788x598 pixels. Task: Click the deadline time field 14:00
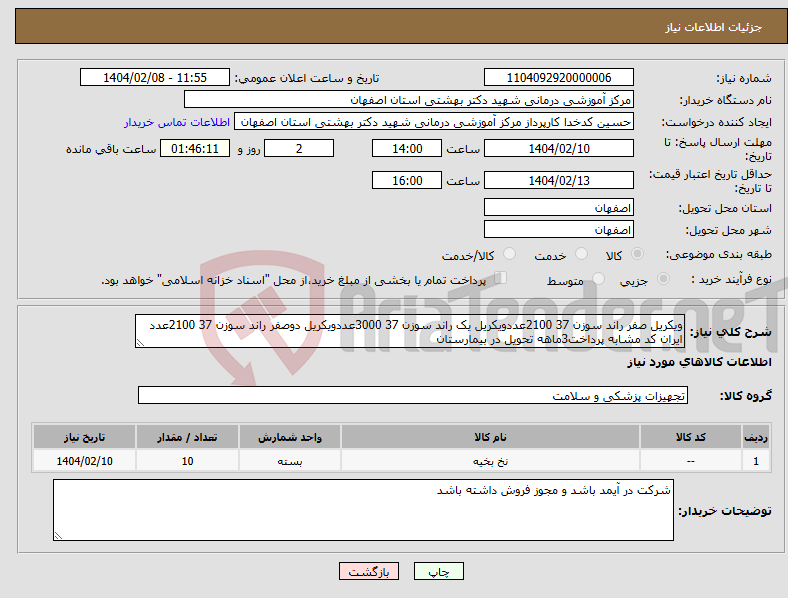pyautogui.click(x=407, y=148)
